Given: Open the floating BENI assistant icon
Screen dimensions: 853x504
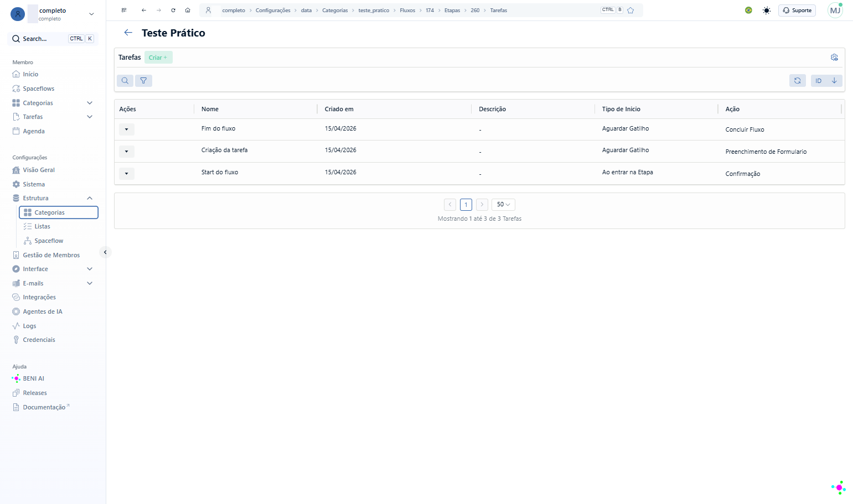Looking at the screenshot, I should [x=839, y=487].
